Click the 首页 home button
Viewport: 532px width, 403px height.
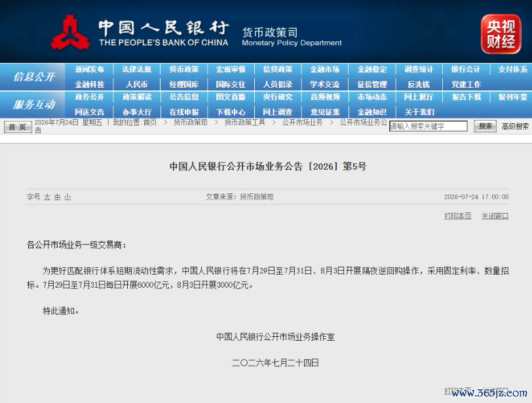click(x=18, y=127)
